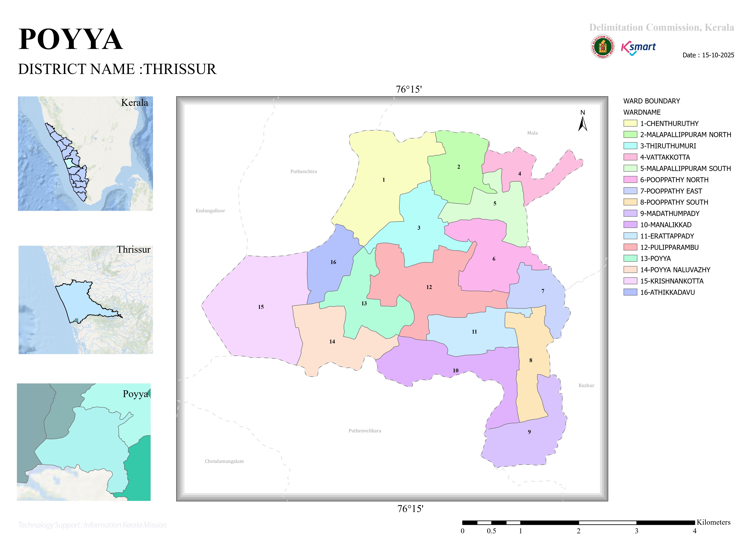Select the 4-VATTAKKOTTA legend swatch
This screenshot has height=535, width=756.
[630, 157]
